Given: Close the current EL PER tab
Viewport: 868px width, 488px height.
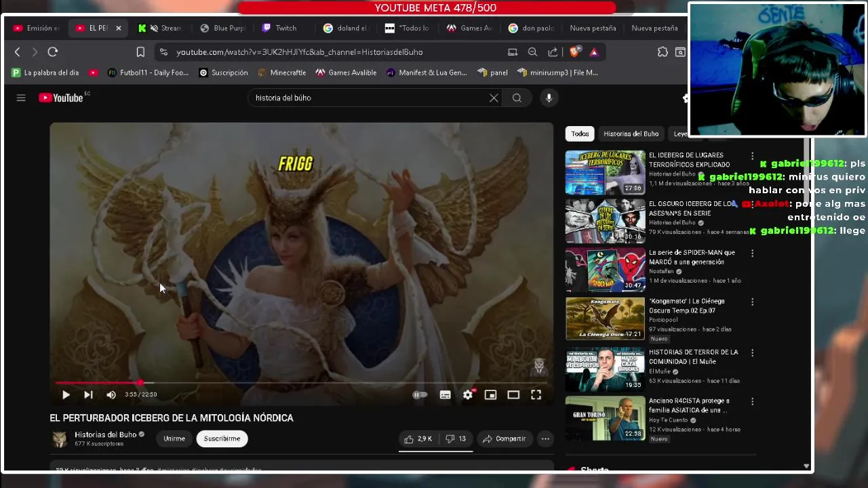Looking at the screenshot, I should pos(118,28).
